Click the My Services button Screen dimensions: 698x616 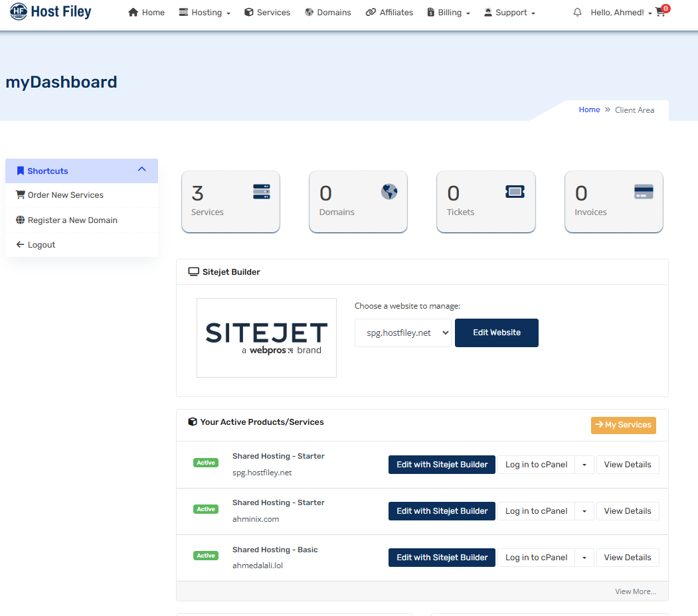tap(623, 425)
